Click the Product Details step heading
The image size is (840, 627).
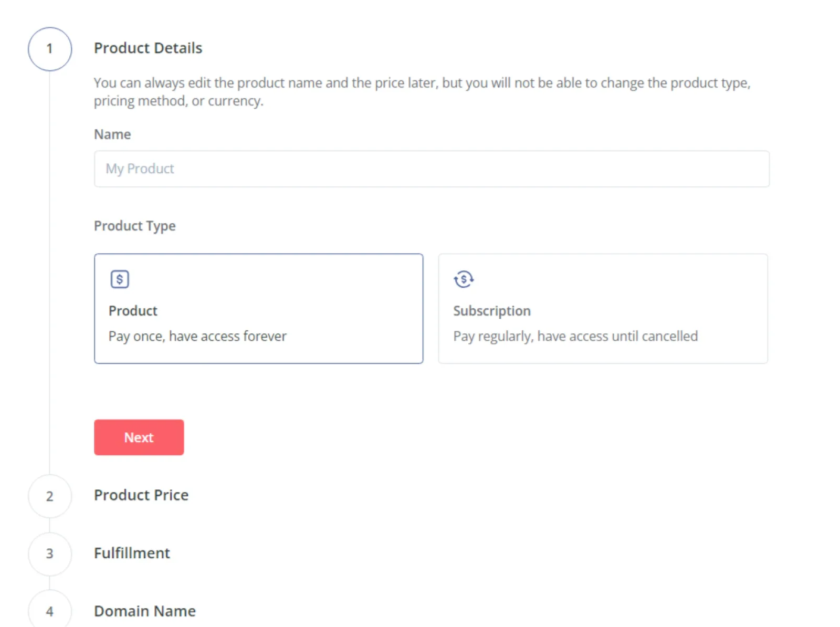(148, 48)
